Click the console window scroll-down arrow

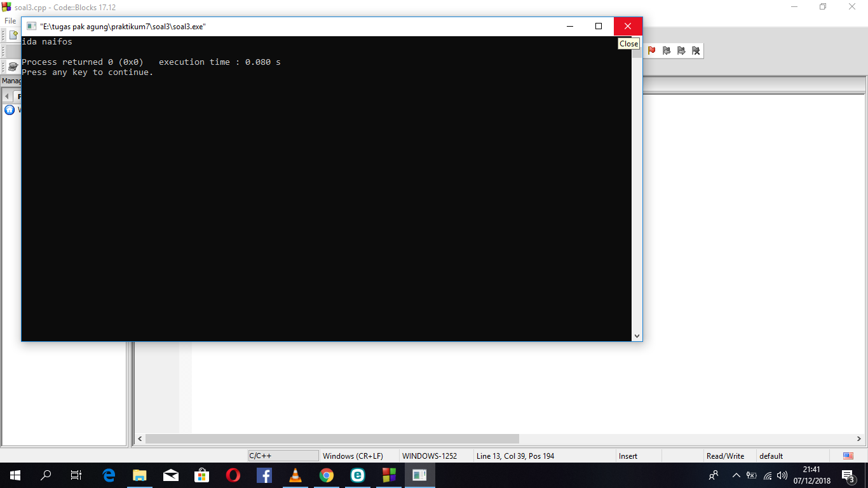click(x=637, y=335)
